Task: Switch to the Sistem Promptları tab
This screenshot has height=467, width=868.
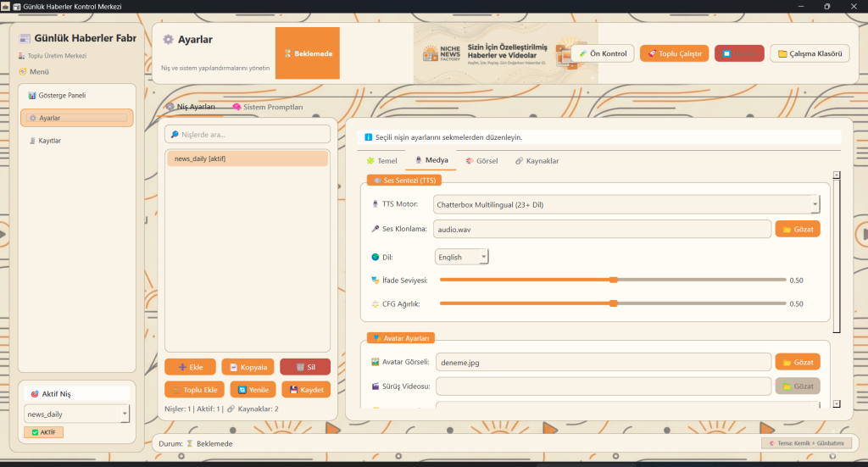Action: point(267,108)
